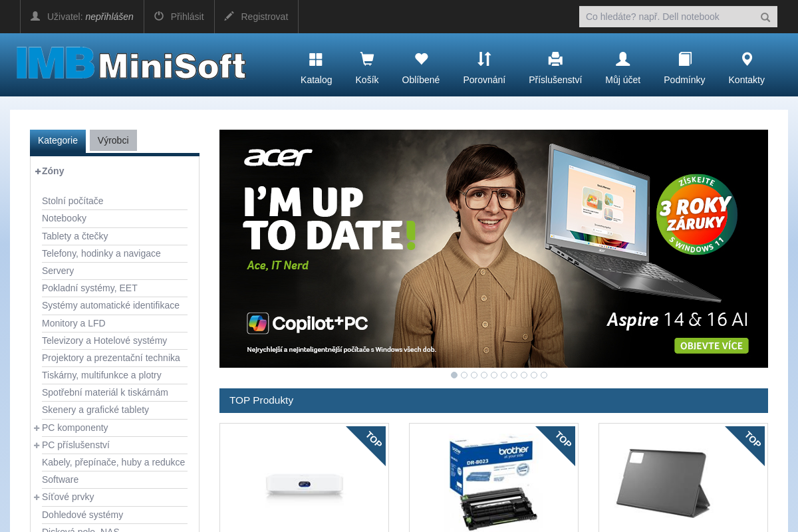Viewport: 798px width, 532px height.
Task: Open Systémy automatické identifikace category
Action: pyautogui.click(x=110, y=305)
